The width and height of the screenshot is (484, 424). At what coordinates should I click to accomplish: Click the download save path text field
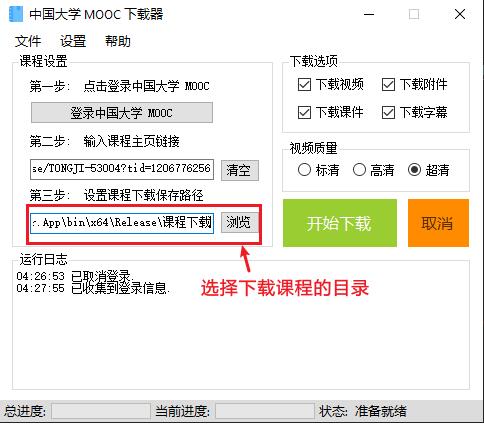pos(122,223)
